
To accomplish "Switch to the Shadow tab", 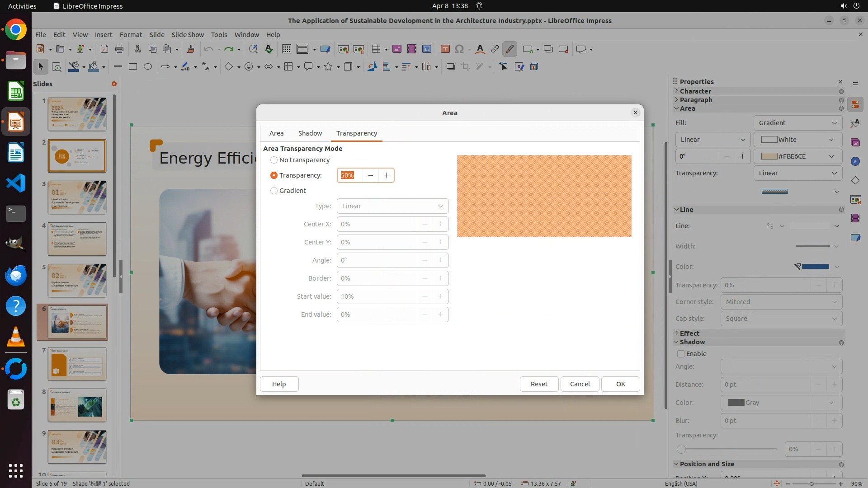I will click(310, 133).
